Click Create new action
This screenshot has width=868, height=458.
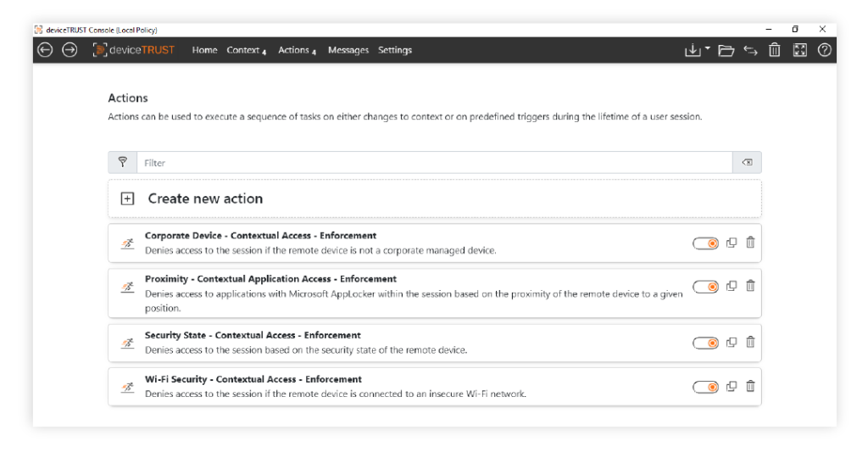[x=205, y=198]
